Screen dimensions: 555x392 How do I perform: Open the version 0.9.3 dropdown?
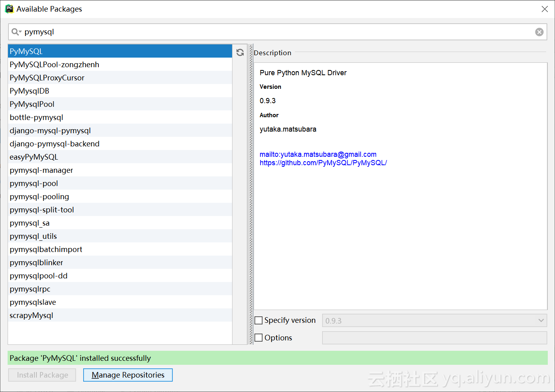point(435,320)
